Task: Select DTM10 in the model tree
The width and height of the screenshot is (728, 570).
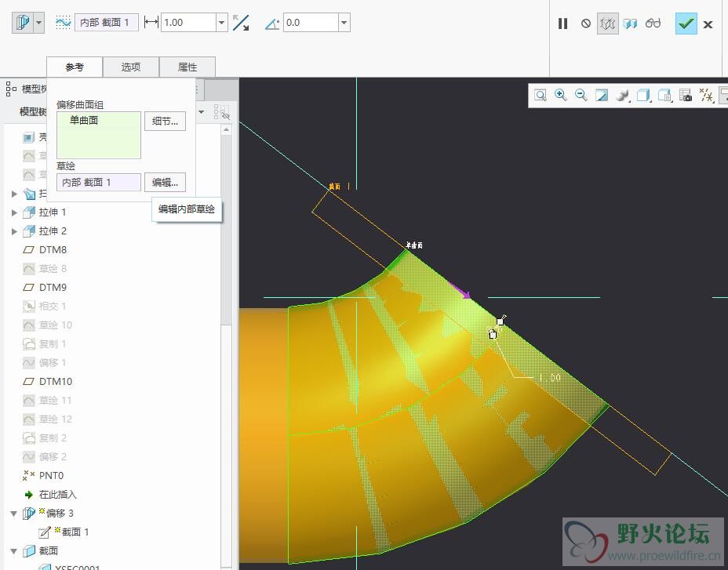Action: pyautogui.click(x=56, y=382)
